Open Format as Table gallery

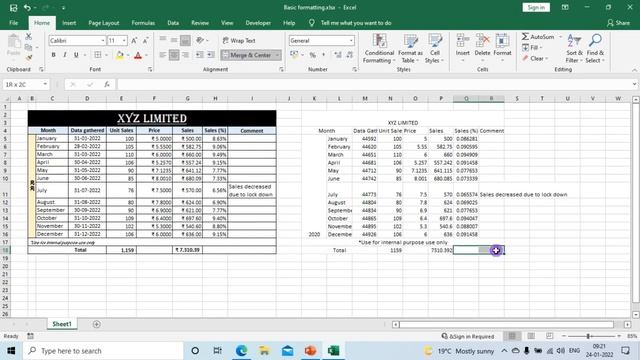[410, 49]
